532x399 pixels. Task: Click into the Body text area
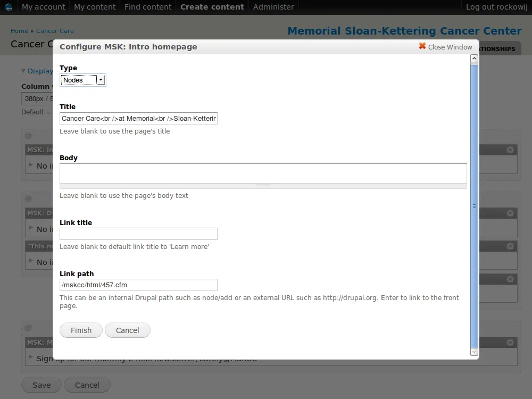click(x=263, y=173)
